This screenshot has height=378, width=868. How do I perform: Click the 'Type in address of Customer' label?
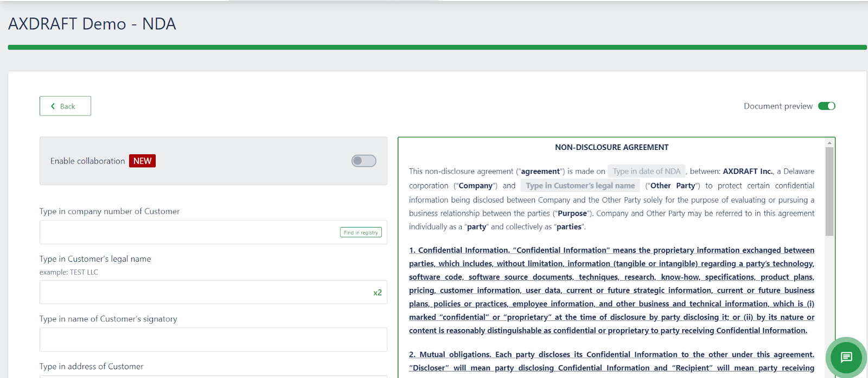(92, 367)
